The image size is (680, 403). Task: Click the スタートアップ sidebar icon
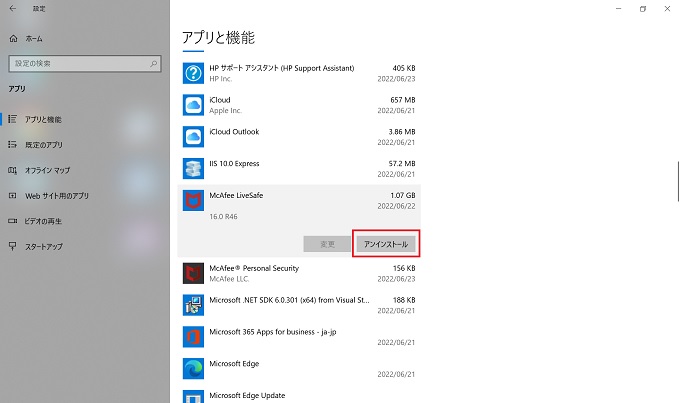pos(13,246)
